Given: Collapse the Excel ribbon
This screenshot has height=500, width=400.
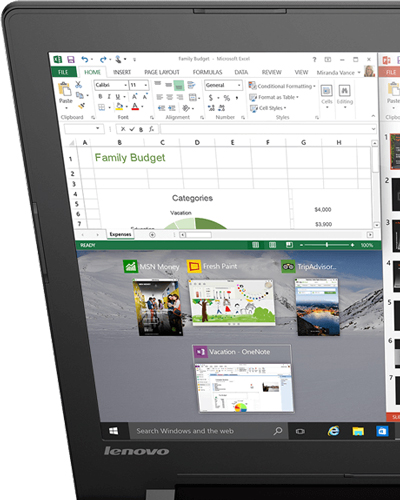Looking at the screenshot, I should [x=373, y=116].
